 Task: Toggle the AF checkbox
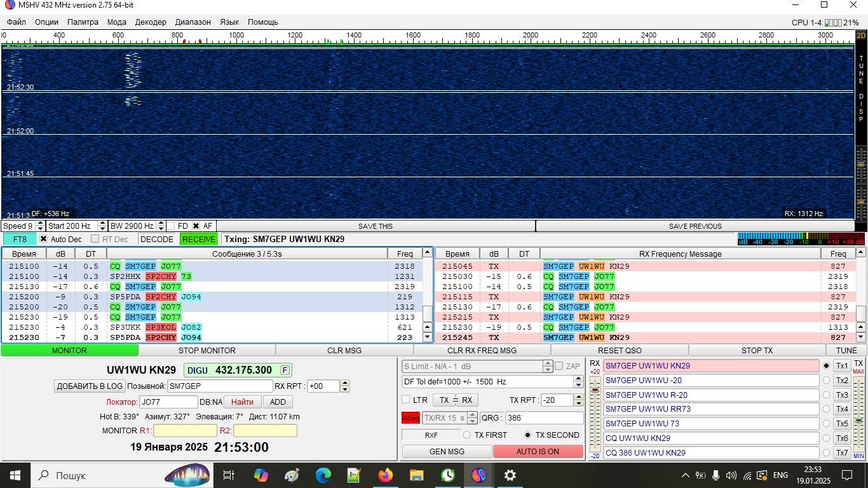tap(196, 226)
